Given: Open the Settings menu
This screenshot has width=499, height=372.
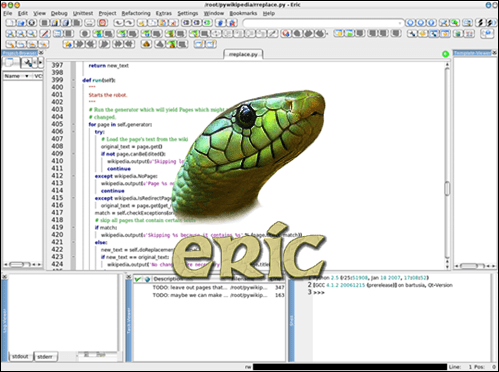Looking at the screenshot, I should point(188,13).
